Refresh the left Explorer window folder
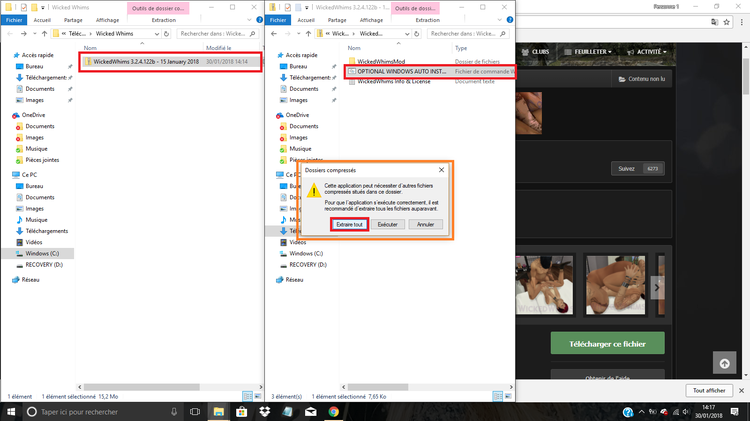The height and width of the screenshot is (421, 750). [x=166, y=33]
